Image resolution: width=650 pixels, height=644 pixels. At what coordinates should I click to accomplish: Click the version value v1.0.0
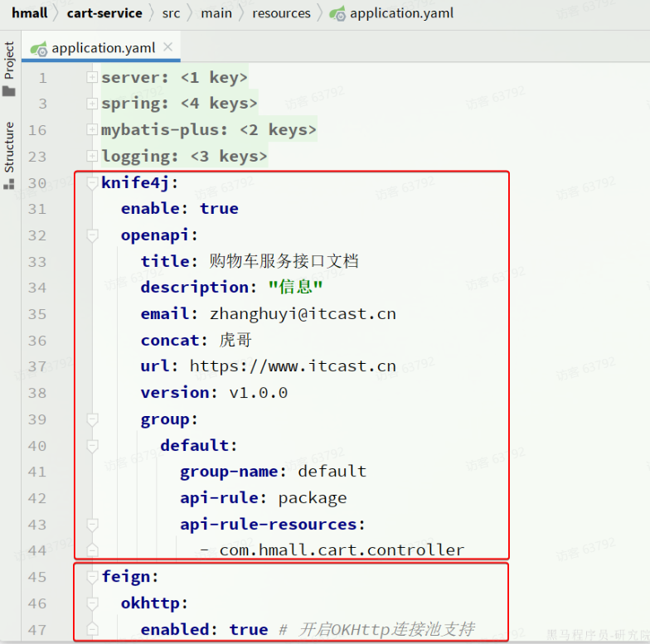pos(259,393)
